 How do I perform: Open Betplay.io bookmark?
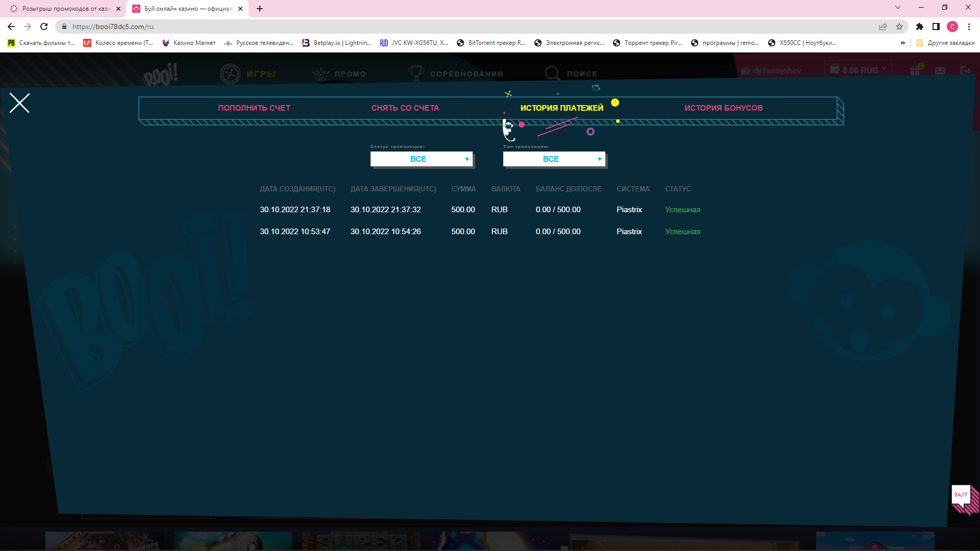pyautogui.click(x=337, y=43)
